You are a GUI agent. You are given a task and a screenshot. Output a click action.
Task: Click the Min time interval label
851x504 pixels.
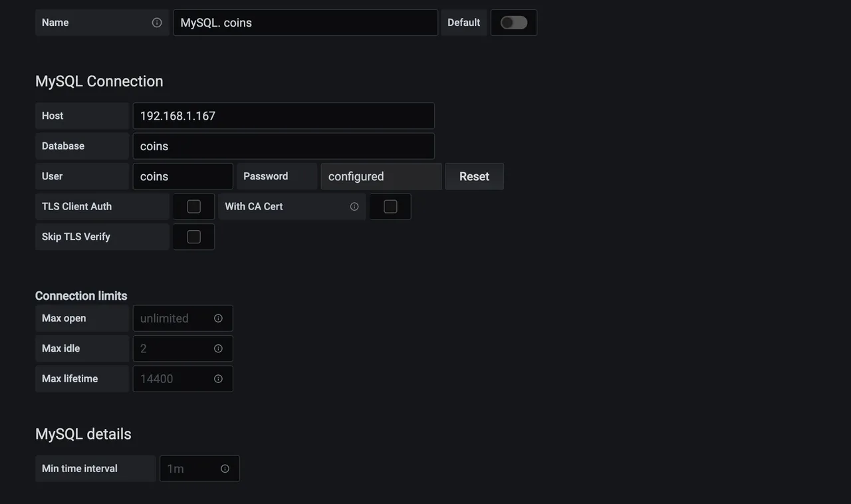[x=80, y=469]
